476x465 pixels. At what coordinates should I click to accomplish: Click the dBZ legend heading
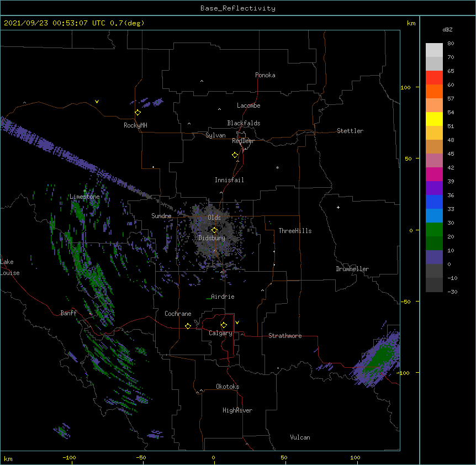point(447,29)
